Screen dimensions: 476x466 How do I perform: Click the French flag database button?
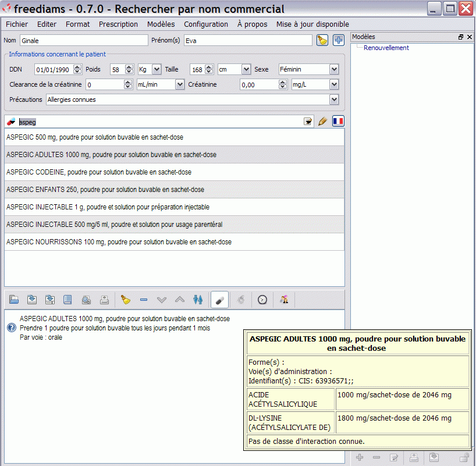point(338,122)
